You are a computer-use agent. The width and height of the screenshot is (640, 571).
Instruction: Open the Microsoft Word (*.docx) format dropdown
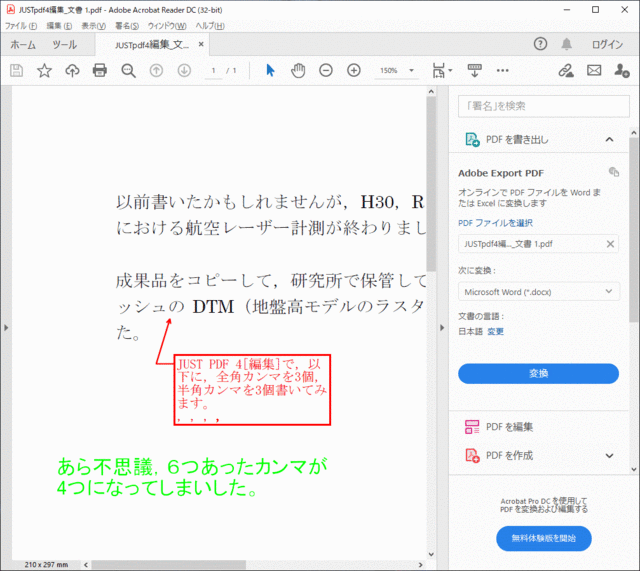click(x=539, y=292)
